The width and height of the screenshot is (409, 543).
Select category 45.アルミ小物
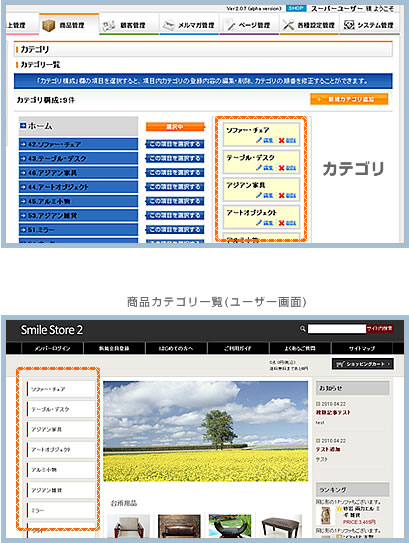coord(78,201)
